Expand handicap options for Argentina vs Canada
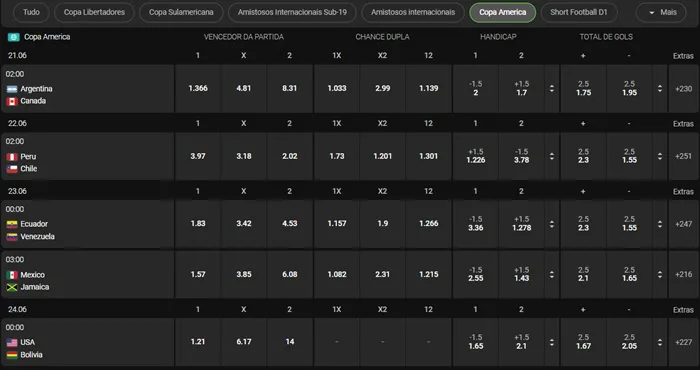The height and width of the screenshot is (370, 700). [552, 88]
